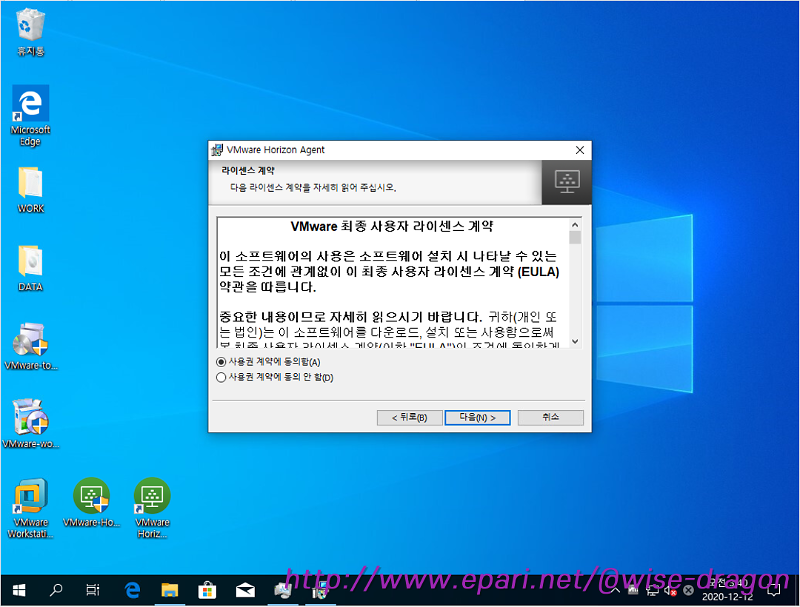
Task: Select the VMware-to... installer icon on desktop
Action: (30, 346)
